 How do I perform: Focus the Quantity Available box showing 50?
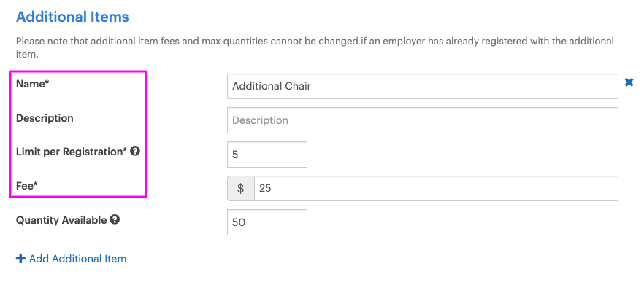click(267, 222)
